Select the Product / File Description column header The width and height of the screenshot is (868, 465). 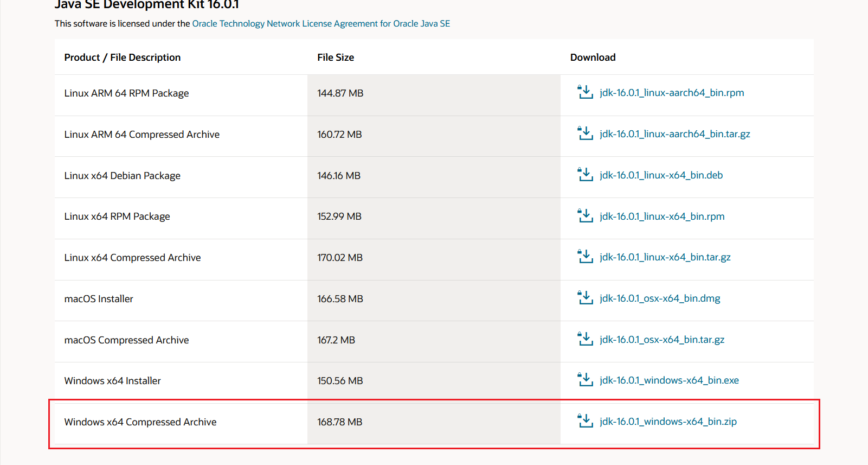123,58
